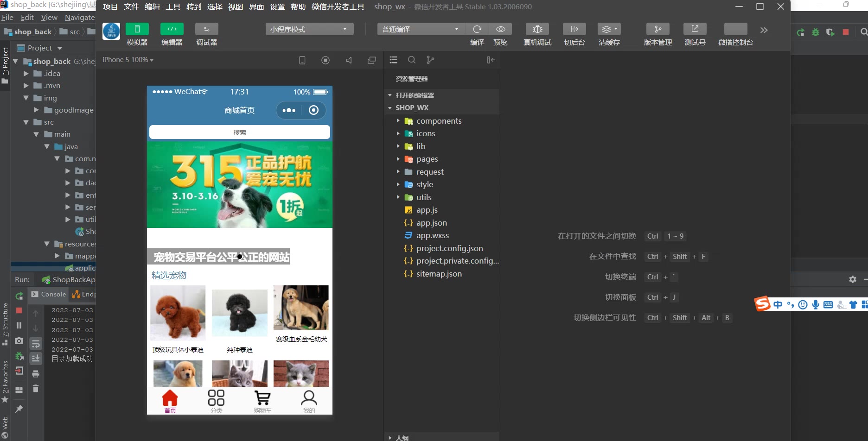The width and height of the screenshot is (868, 441).
Task: Click the clear cache (清缓存) icon
Action: (609, 29)
